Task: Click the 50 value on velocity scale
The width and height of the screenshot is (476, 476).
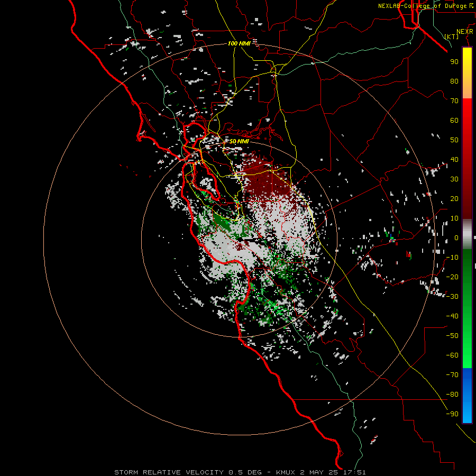Action: coord(454,140)
